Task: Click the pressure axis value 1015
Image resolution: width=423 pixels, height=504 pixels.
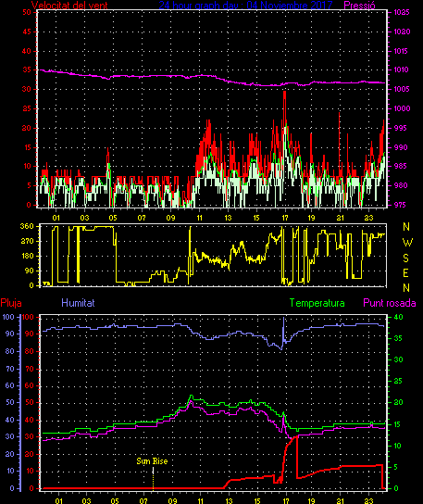Action: (x=401, y=51)
